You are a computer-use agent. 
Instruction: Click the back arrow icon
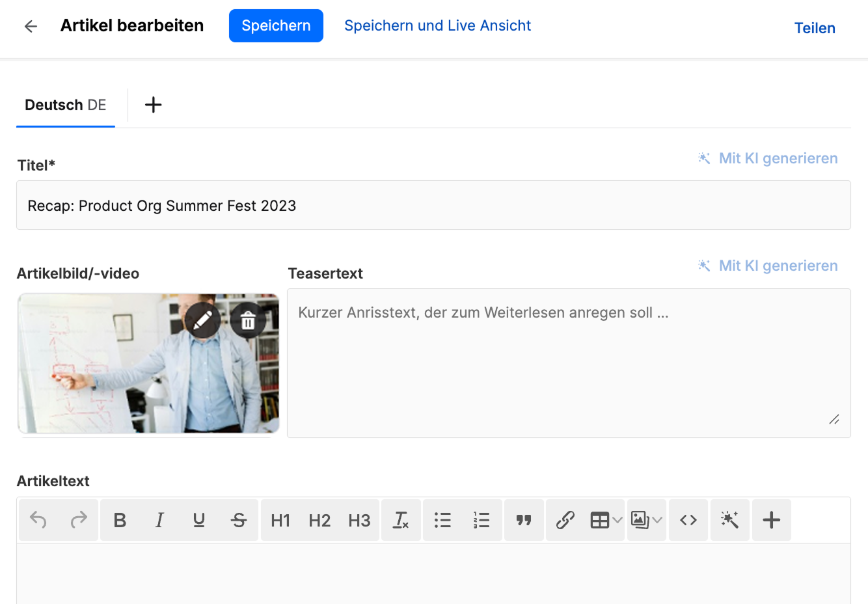(x=31, y=26)
